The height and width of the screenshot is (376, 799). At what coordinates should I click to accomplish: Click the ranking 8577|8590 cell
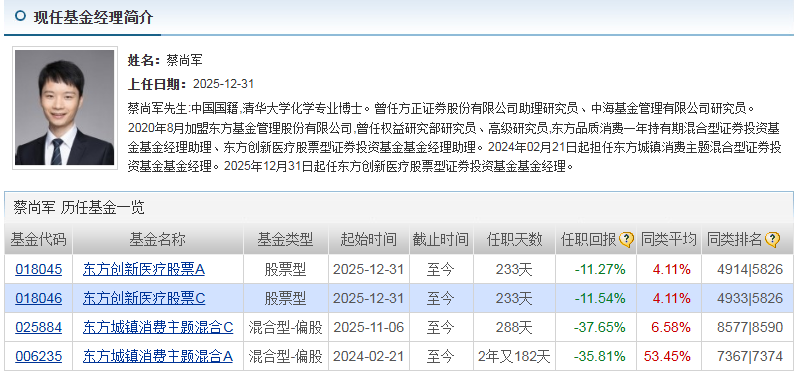pyautogui.click(x=750, y=328)
